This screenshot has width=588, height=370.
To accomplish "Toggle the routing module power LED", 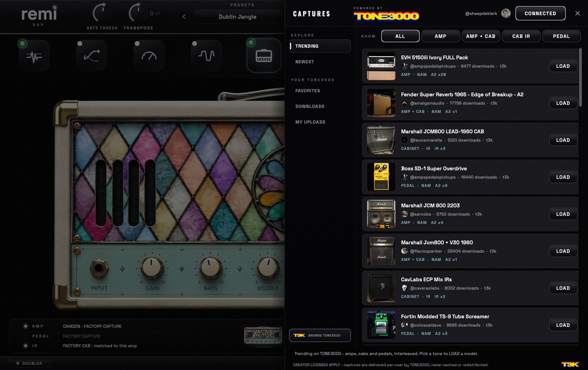I will coord(80,44).
